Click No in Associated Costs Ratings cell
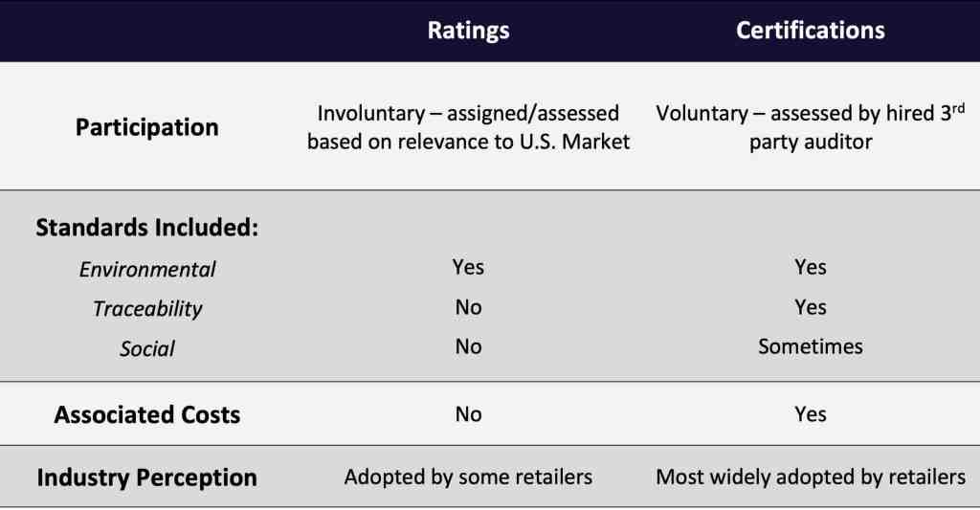Viewport: 980px width, 510px height. [x=468, y=413]
